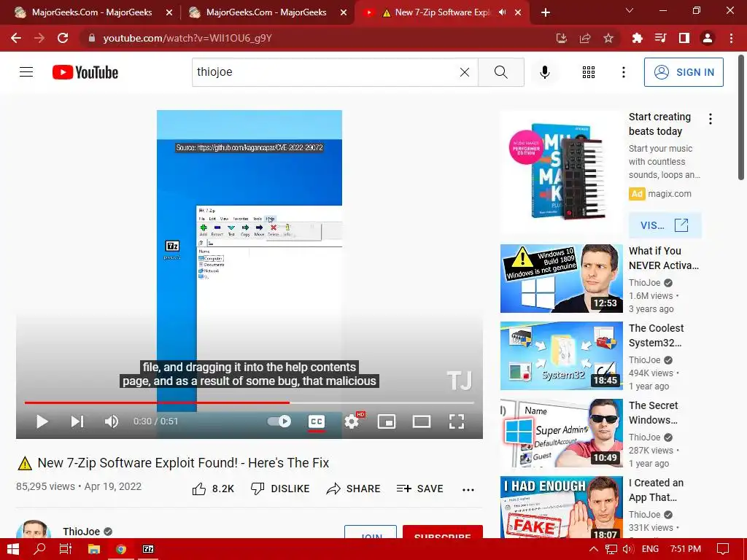Play the video
747x560 pixels.
pos(42,421)
